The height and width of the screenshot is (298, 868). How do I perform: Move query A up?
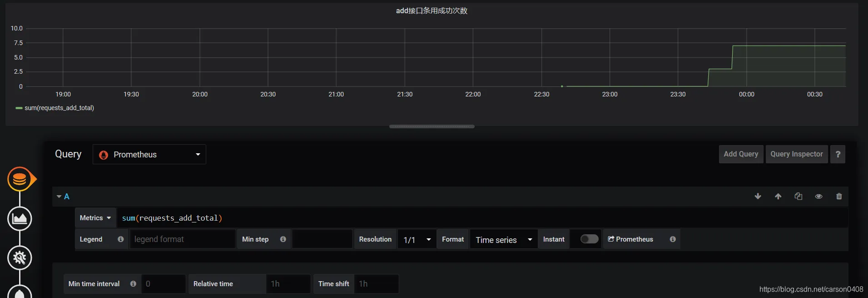(x=778, y=197)
